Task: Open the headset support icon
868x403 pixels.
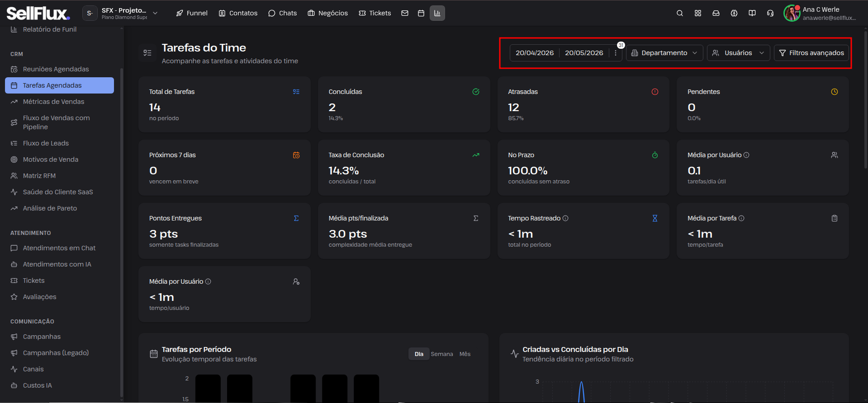Action: (770, 13)
